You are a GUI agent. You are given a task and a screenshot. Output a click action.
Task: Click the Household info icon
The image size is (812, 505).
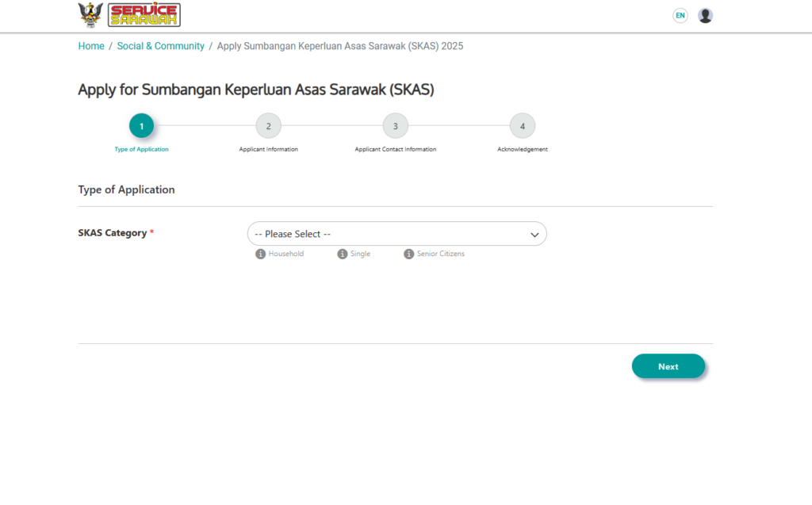point(260,254)
